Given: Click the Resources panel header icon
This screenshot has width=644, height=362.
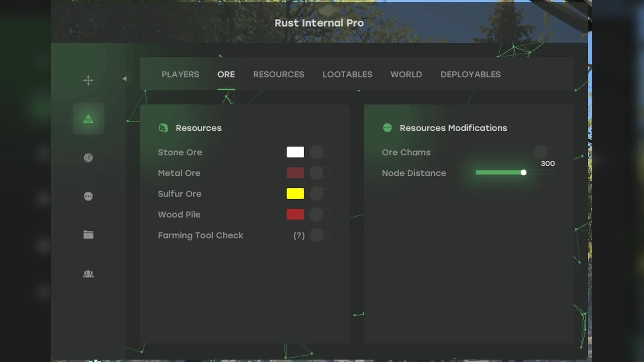Looking at the screenshot, I should pos(163,128).
